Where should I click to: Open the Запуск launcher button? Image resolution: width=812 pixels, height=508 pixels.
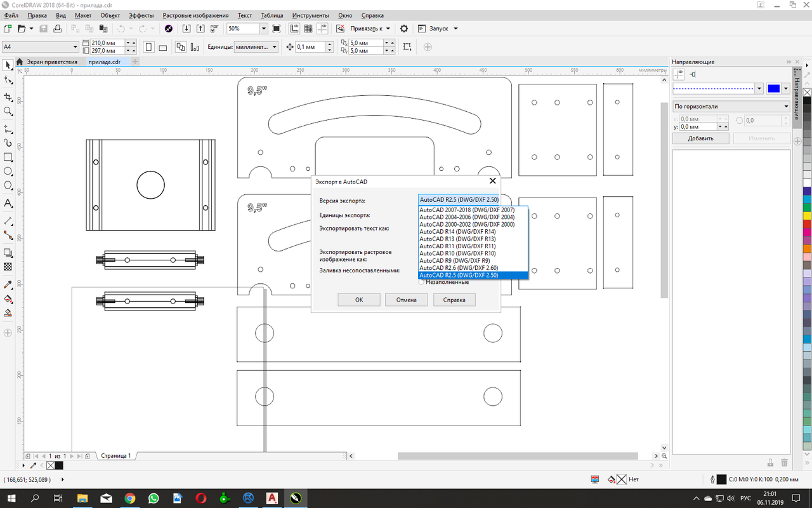pos(438,29)
